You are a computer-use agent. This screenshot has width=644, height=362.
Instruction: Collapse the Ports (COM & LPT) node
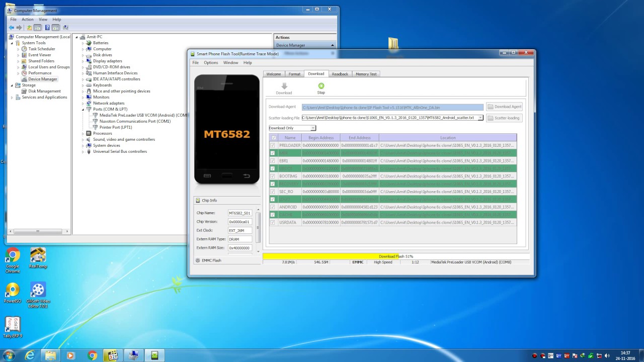[x=83, y=109]
